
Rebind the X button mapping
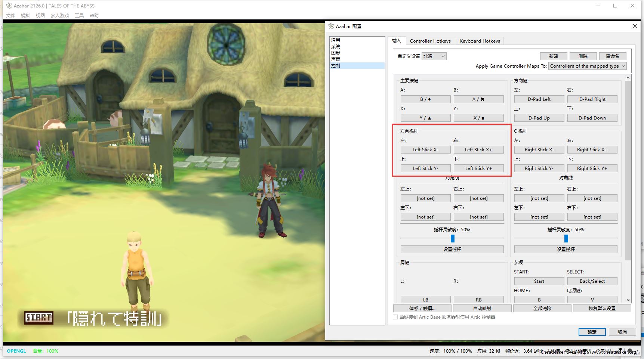[x=426, y=118]
